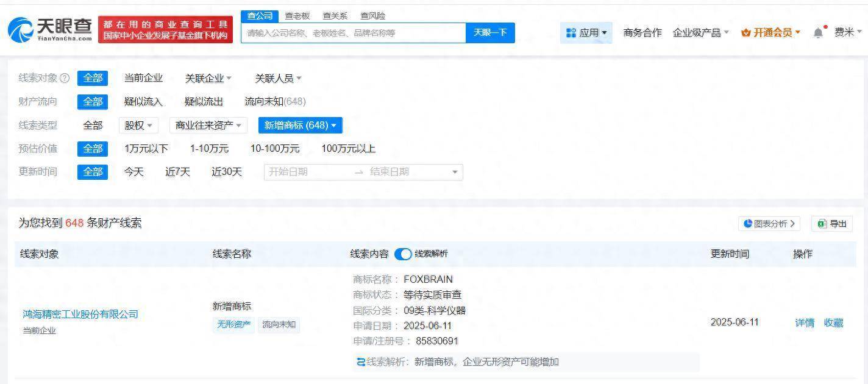Switch to the 查公司 tab
868x384 pixels.
tap(260, 16)
